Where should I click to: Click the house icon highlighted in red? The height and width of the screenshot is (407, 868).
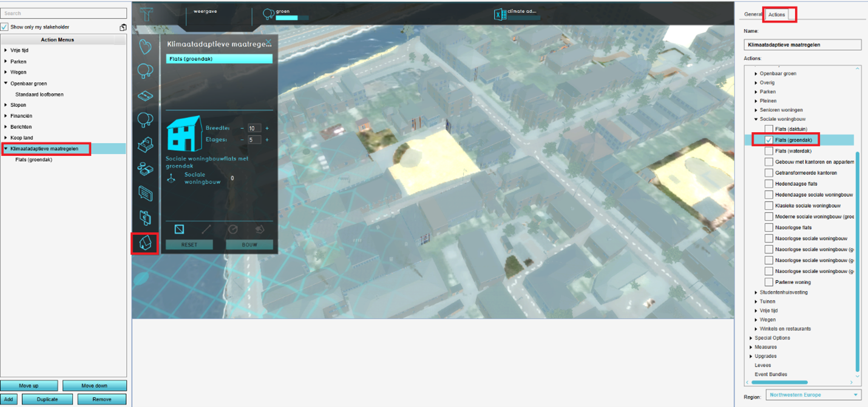pyautogui.click(x=145, y=244)
